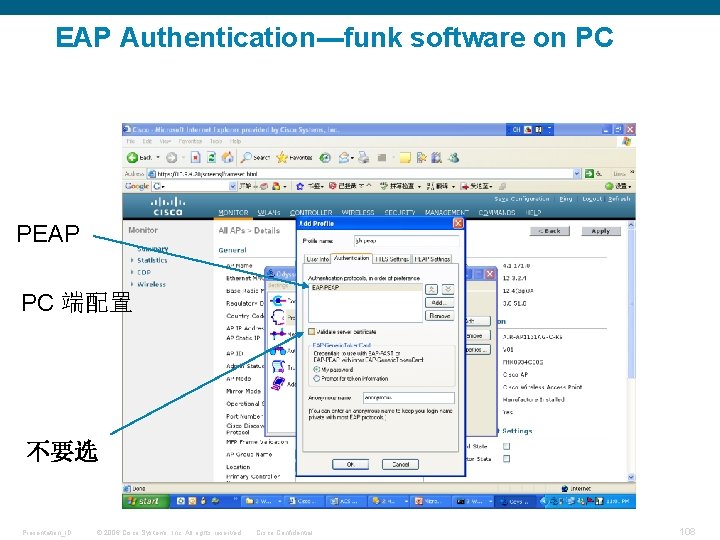This screenshot has width=720, height=540.
Task: Click the IE Home icon
Action: pyautogui.click(x=227, y=158)
